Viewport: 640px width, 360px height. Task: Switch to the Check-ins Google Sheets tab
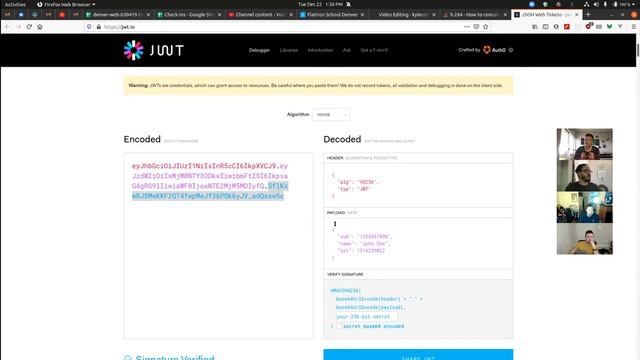[190, 14]
